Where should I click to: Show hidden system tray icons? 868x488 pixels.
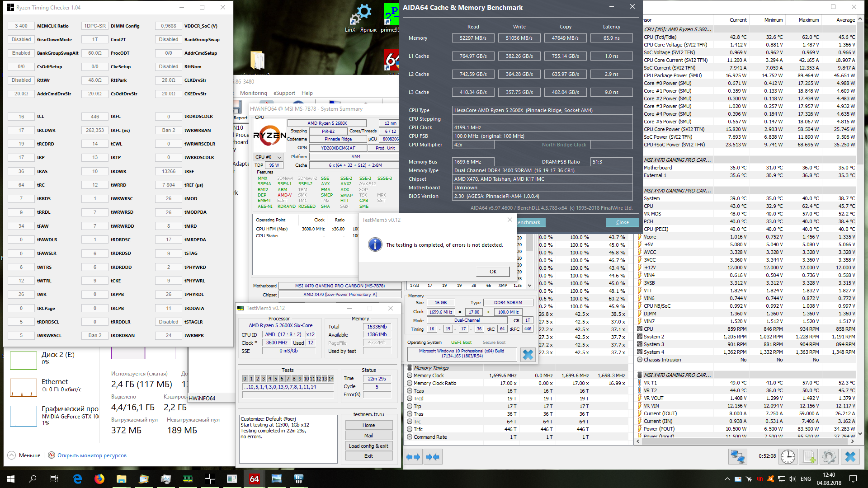click(x=727, y=479)
